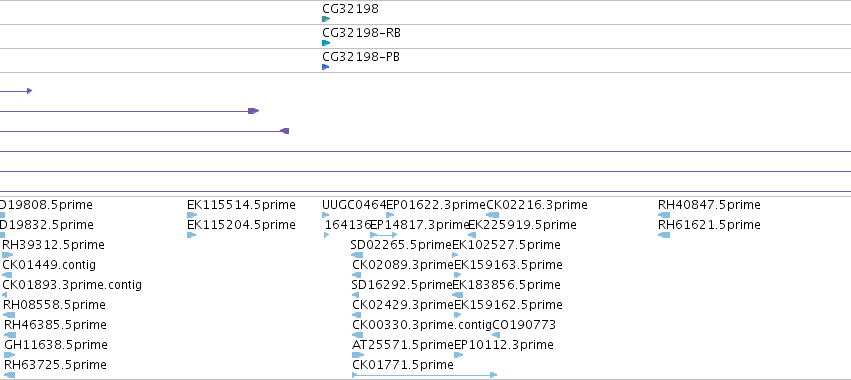The width and height of the screenshot is (851, 380).
Task: Select RH63725.5prime label
Action: tap(55, 365)
